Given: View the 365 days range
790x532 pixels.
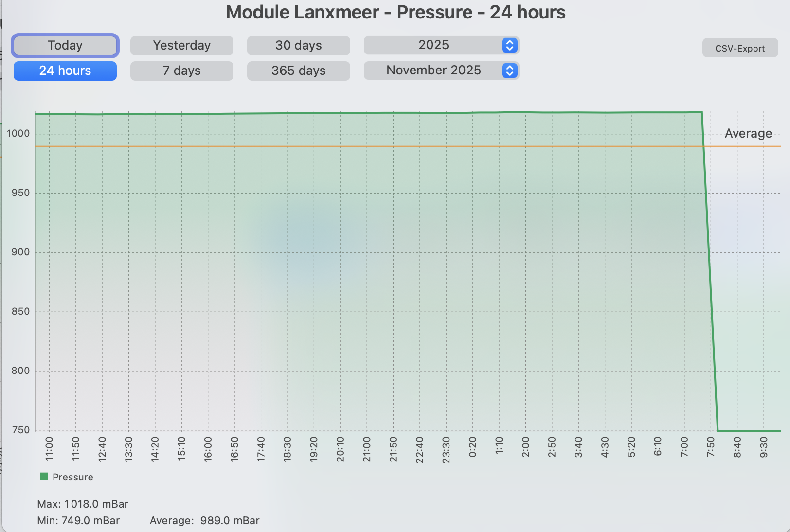Looking at the screenshot, I should tap(298, 71).
